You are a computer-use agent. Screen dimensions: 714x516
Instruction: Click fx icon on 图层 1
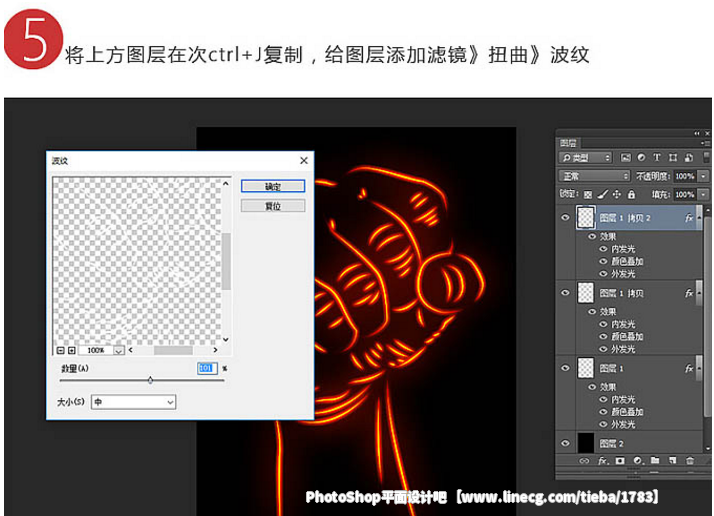pos(689,368)
